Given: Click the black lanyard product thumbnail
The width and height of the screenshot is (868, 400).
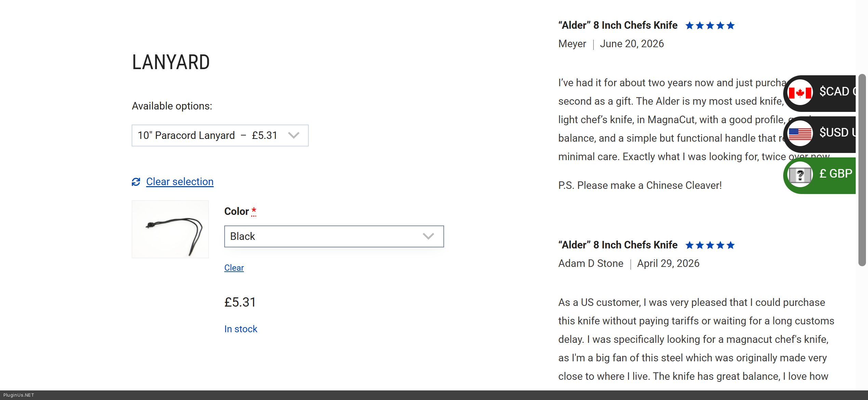Looking at the screenshot, I should 170,229.
